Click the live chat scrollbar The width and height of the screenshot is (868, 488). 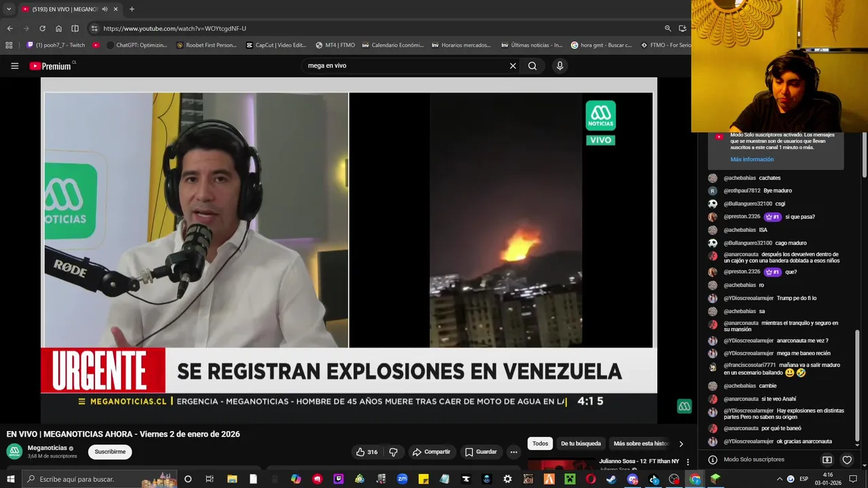pos(857,384)
